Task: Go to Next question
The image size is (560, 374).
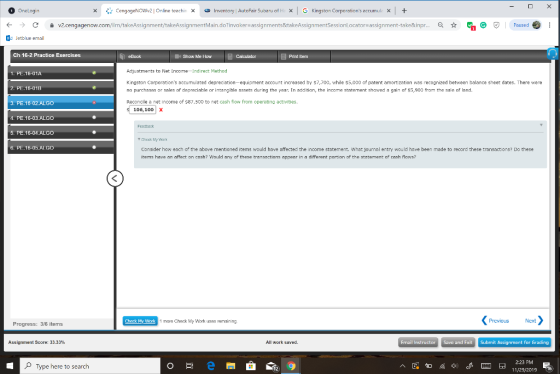Action: (x=534, y=320)
